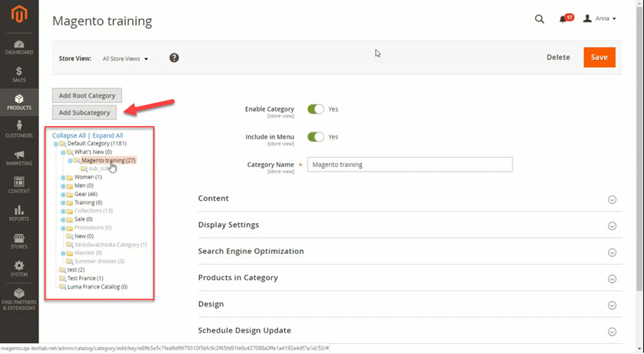Click the help question mark icon
The image size is (644, 354).
[174, 58]
